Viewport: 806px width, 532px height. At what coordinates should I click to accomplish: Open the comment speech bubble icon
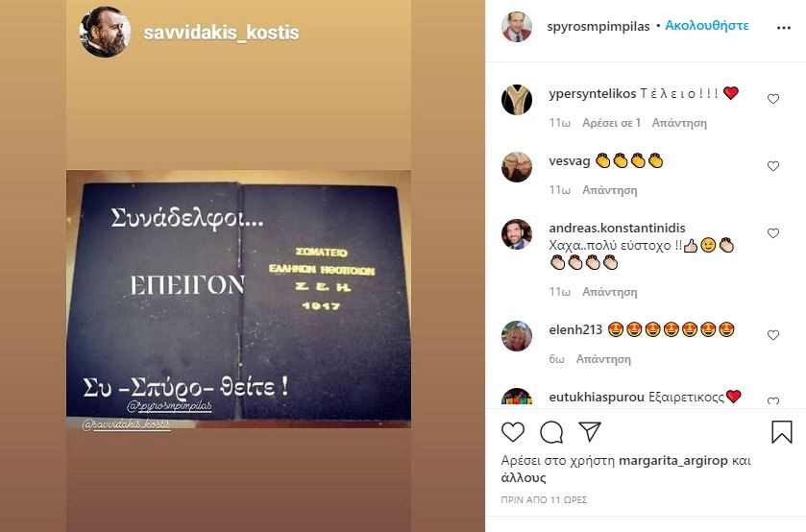[551, 432]
